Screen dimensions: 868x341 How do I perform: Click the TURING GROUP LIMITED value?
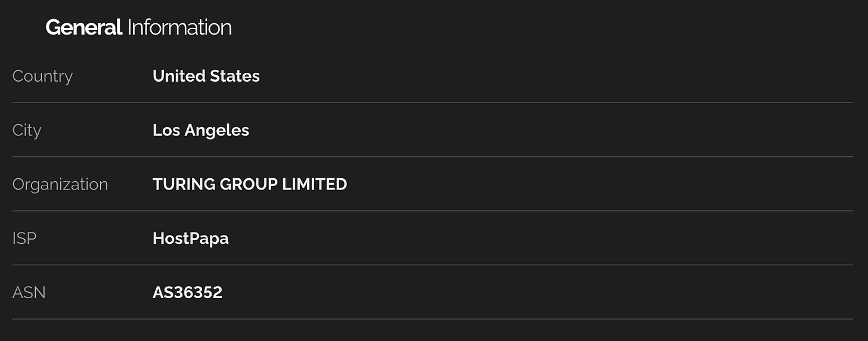pyautogui.click(x=250, y=184)
